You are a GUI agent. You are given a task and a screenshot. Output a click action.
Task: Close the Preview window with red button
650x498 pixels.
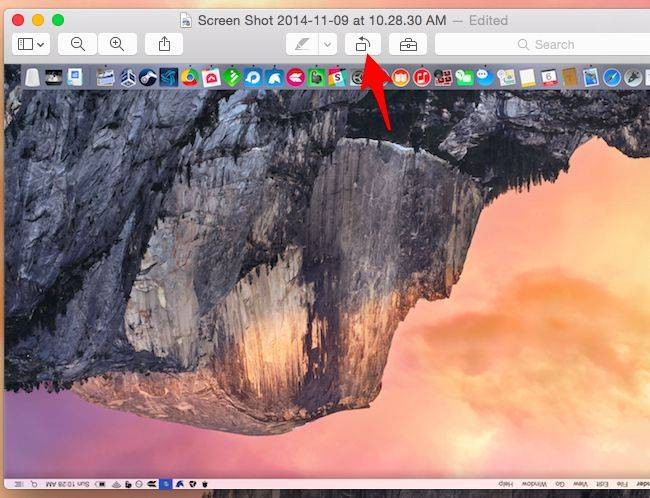pyautogui.click(x=18, y=20)
